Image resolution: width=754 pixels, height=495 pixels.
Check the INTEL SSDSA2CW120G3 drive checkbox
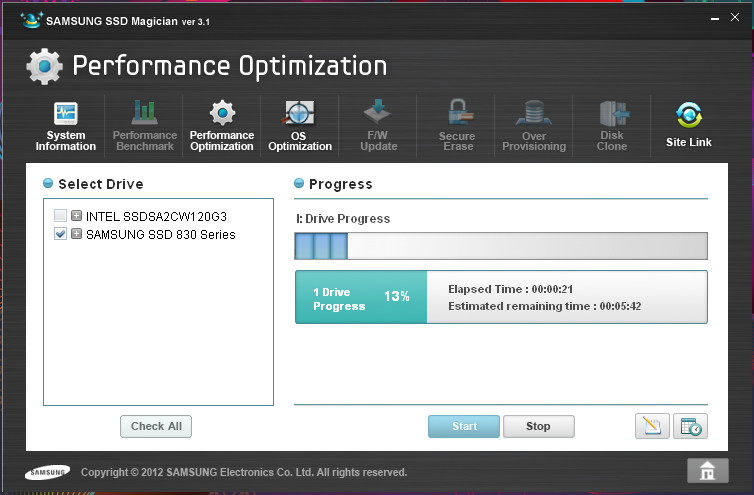point(61,216)
